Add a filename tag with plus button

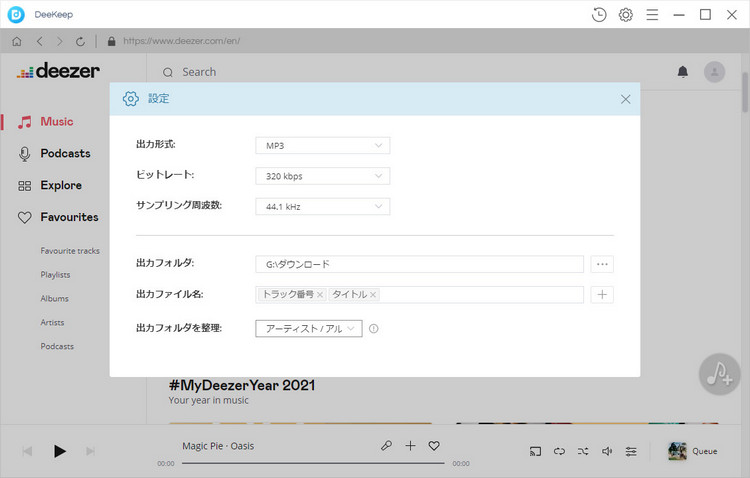point(602,295)
